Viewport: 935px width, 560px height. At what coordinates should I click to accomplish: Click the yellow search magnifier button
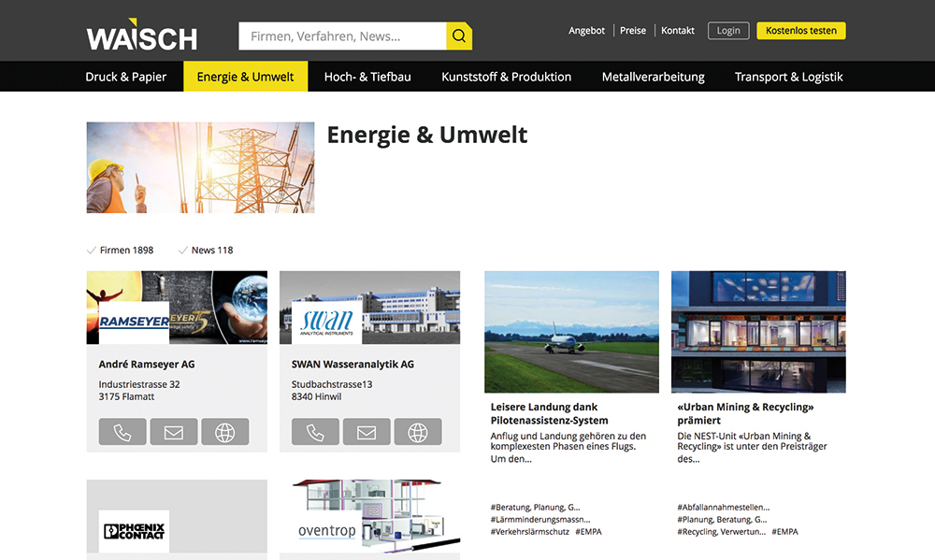click(x=459, y=36)
